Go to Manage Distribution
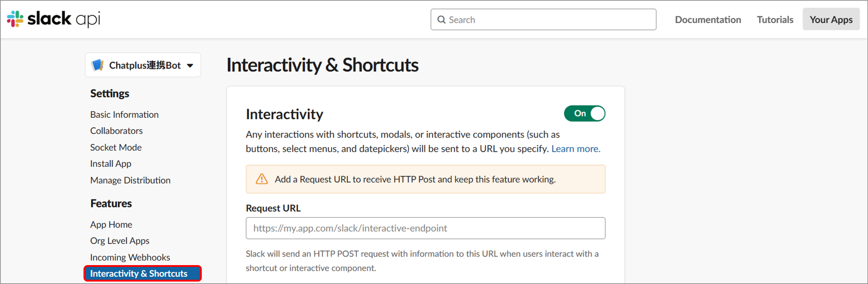868x284 pixels. coord(130,180)
